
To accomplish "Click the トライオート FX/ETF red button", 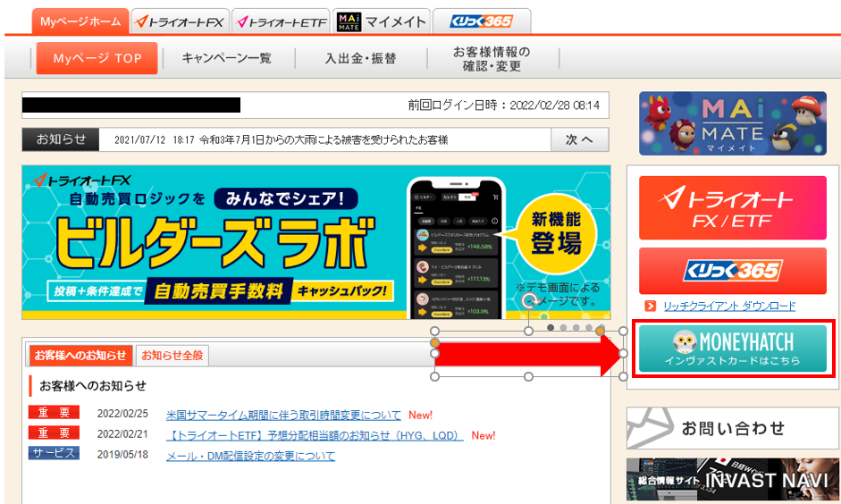I will tap(733, 208).
